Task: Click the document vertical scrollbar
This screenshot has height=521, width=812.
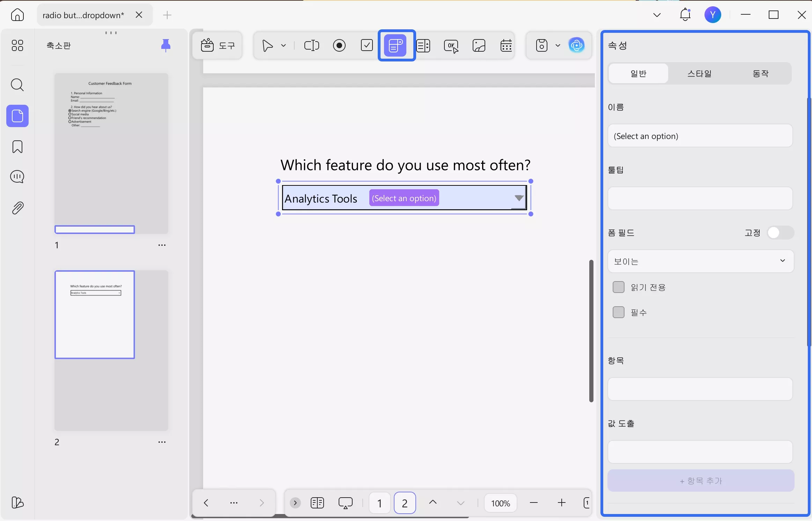Action: [591, 331]
